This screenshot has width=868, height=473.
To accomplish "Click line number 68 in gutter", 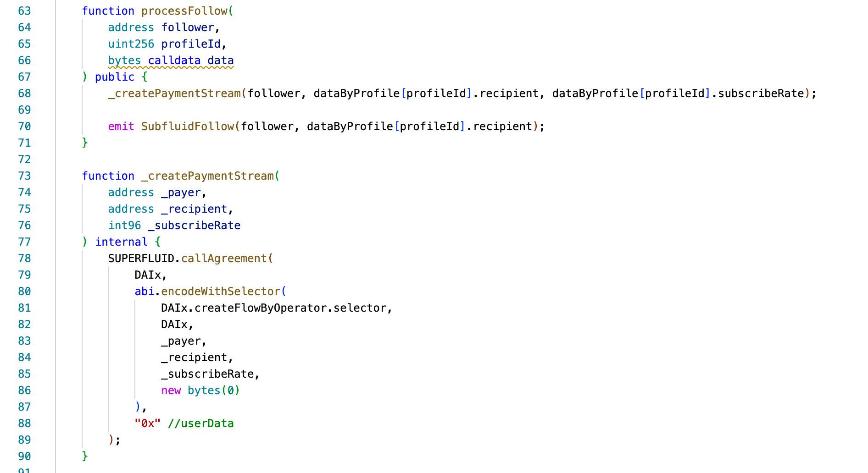I will pyautogui.click(x=24, y=93).
